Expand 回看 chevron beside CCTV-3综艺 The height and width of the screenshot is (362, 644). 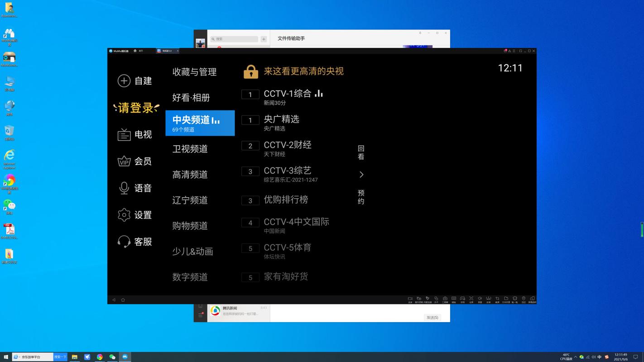click(x=361, y=174)
